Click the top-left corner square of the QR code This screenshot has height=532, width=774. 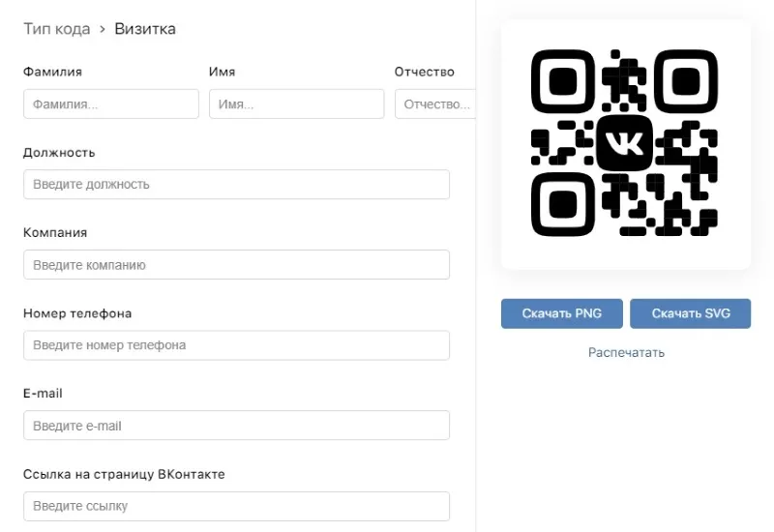563,82
